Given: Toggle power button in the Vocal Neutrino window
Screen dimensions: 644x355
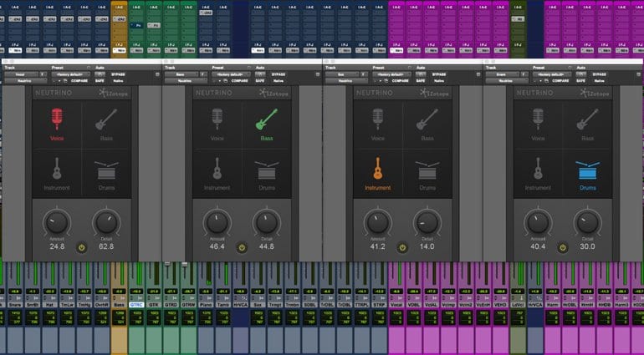Looking at the screenshot, I should click(81, 248).
